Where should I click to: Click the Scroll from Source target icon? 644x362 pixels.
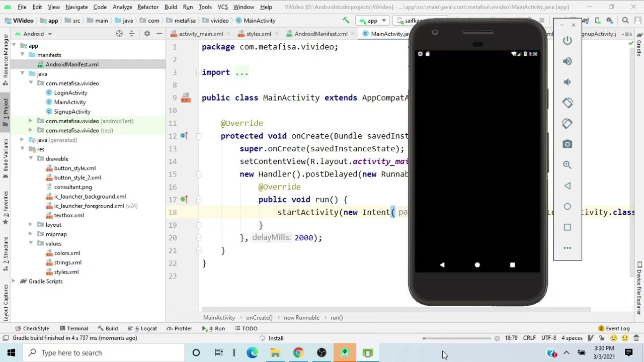(119, 34)
